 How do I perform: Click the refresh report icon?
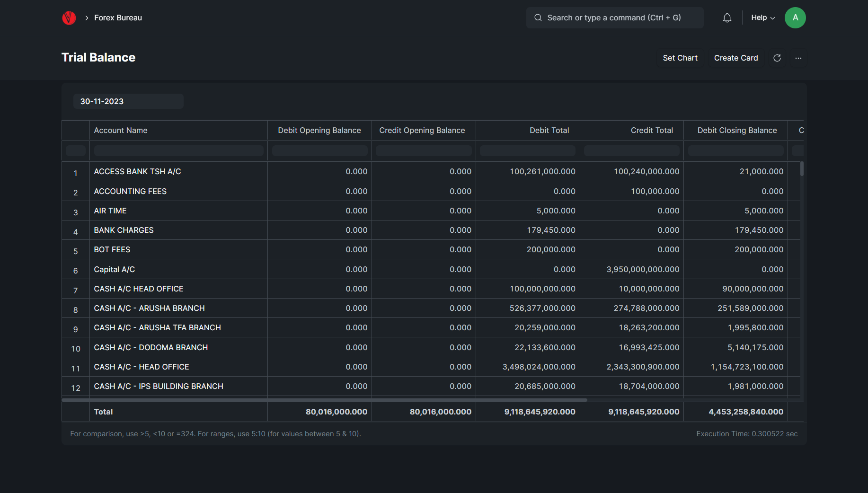pos(777,58)
